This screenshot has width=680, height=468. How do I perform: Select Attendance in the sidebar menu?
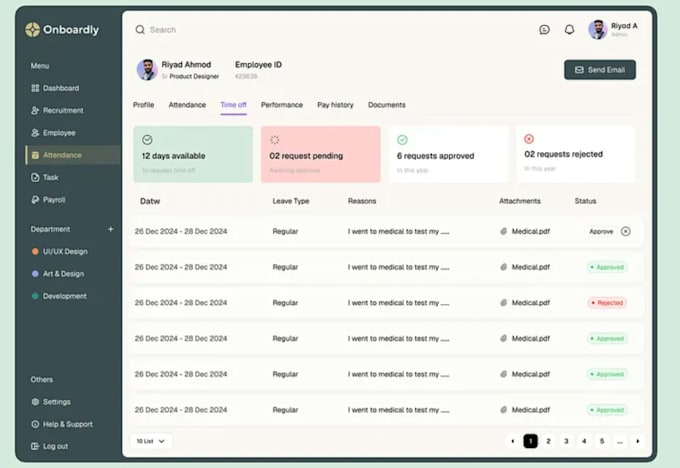tap(72, 155)
